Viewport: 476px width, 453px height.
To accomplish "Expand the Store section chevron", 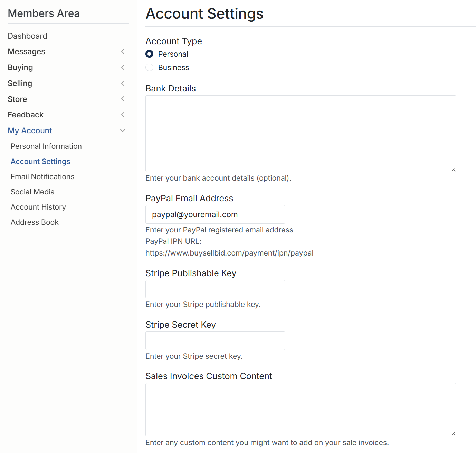I will [123, 99].
